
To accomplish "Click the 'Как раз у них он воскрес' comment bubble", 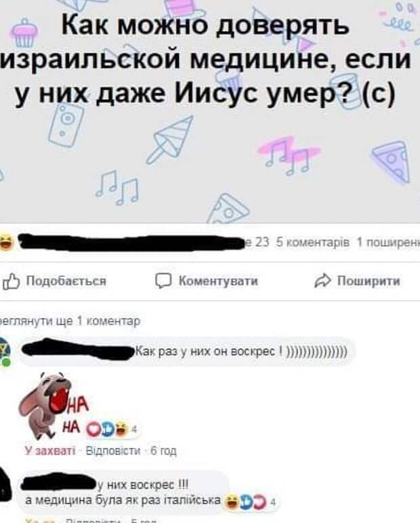I will tap(187, 352).
